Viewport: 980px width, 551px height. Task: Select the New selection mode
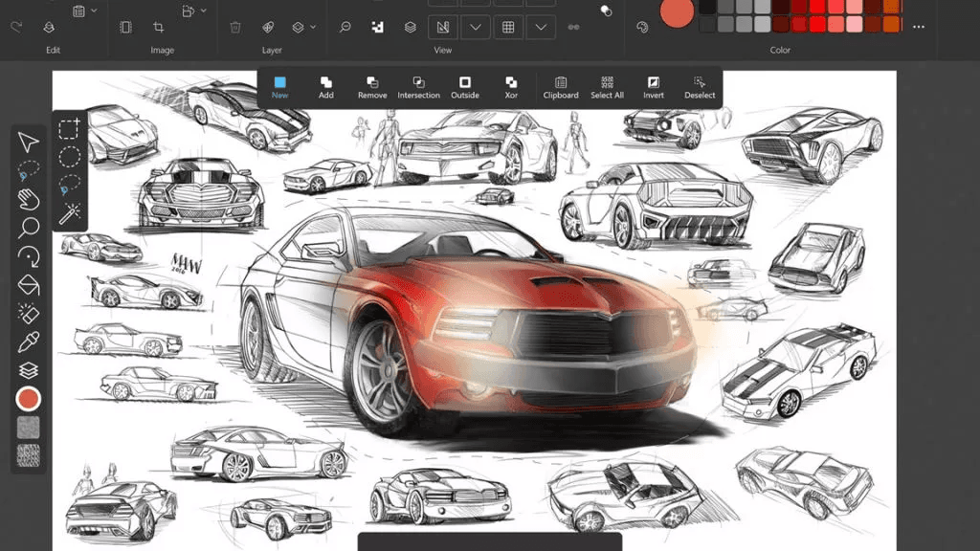tap(279, 87)
